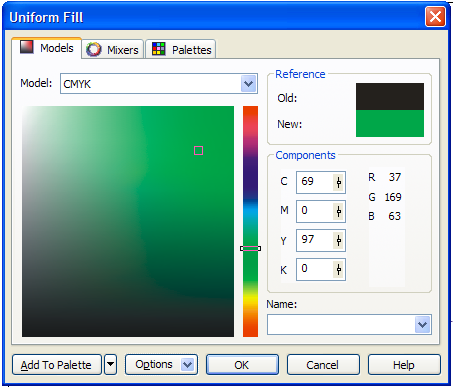Switch to the Mixers tab

pos(113,49)
